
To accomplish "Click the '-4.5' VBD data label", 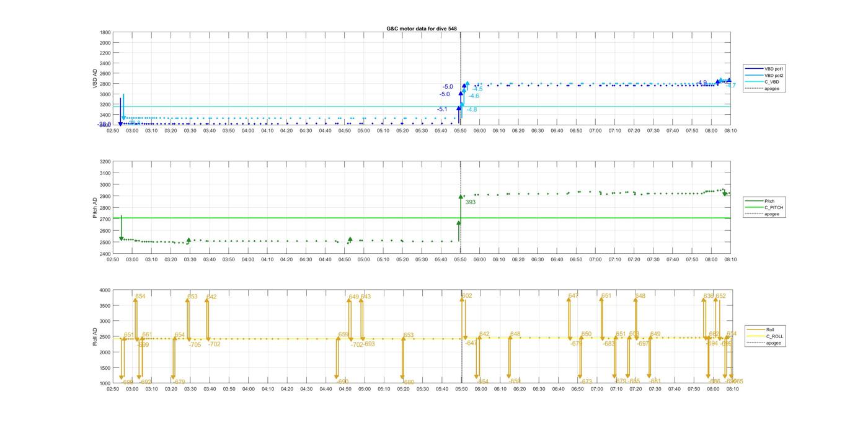I will (477, 89).
